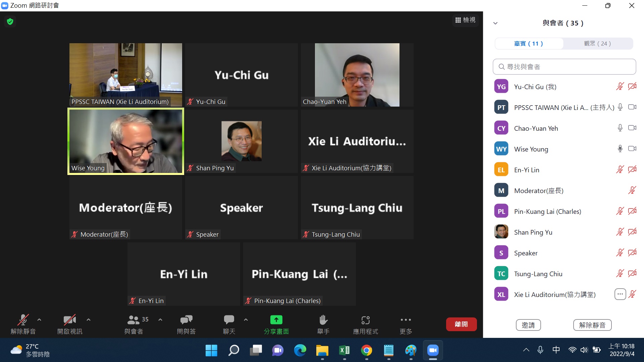This screenshot has width=644, height=362.
Task: Click muted mic icon for Xie Li Auditorium
Action: (x=632, y=294)
